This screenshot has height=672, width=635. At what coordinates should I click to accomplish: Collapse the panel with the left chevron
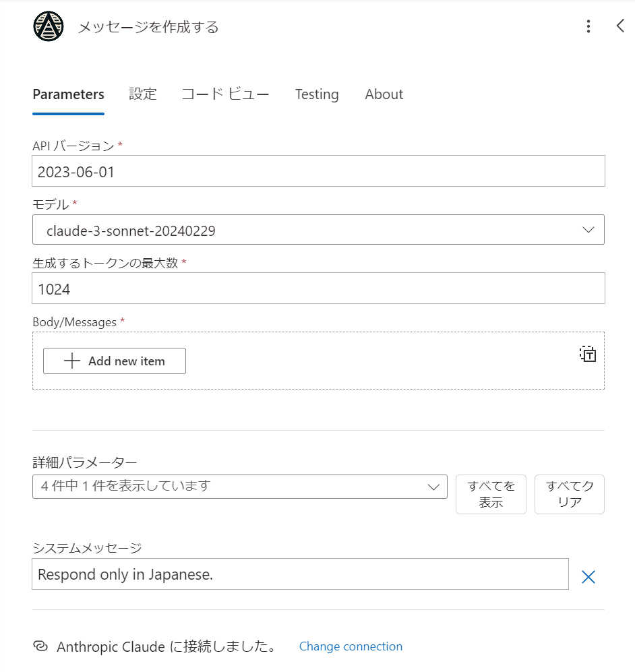(x=620, y=26)
